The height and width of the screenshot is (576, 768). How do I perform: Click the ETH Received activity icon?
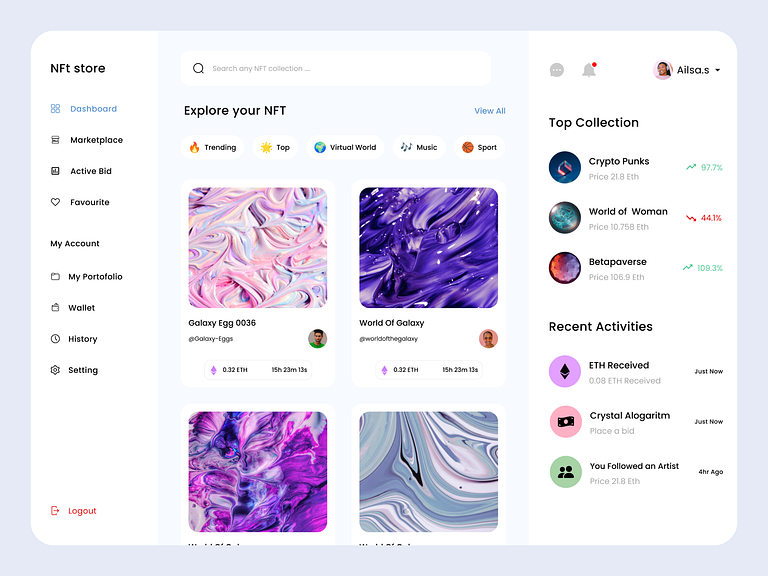click(x=565, y=372)
